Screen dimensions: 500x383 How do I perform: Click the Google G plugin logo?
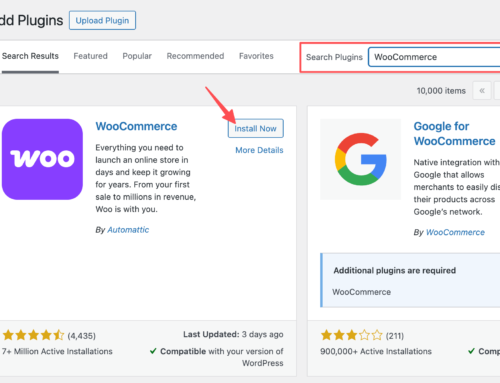click(361, 159)
